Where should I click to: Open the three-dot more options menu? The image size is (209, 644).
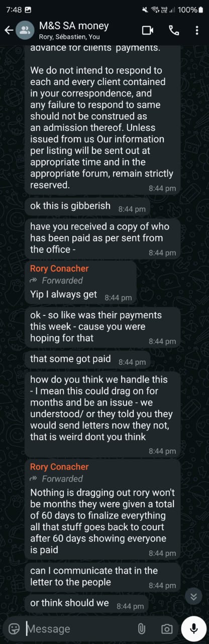click(x=196, y=30)
